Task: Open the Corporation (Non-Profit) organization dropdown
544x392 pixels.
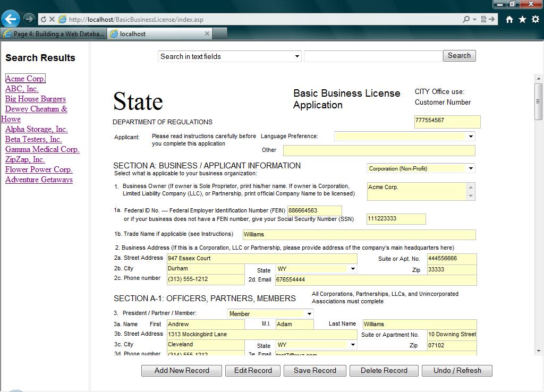Action: 421,168
